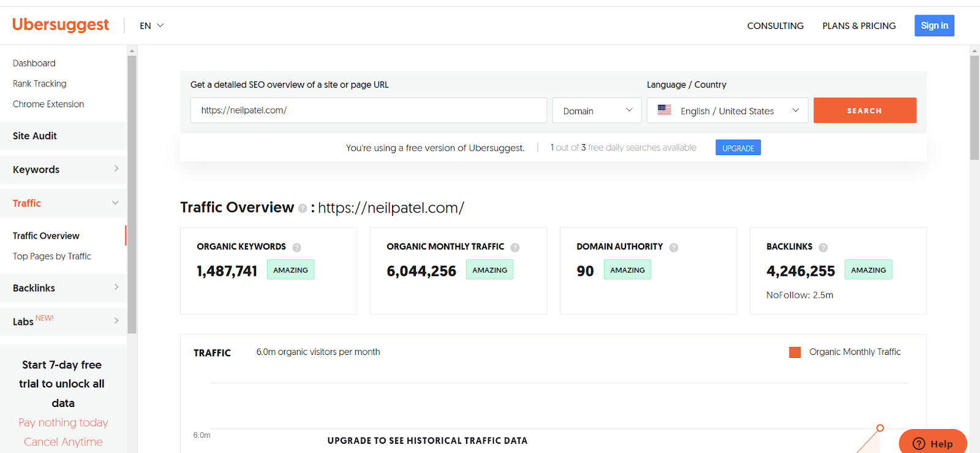The width and height of the screenshot is (980, 453).
Task: Click the Organic Monthly Traffic legend swatch
Action: click(x=795, y=352)
